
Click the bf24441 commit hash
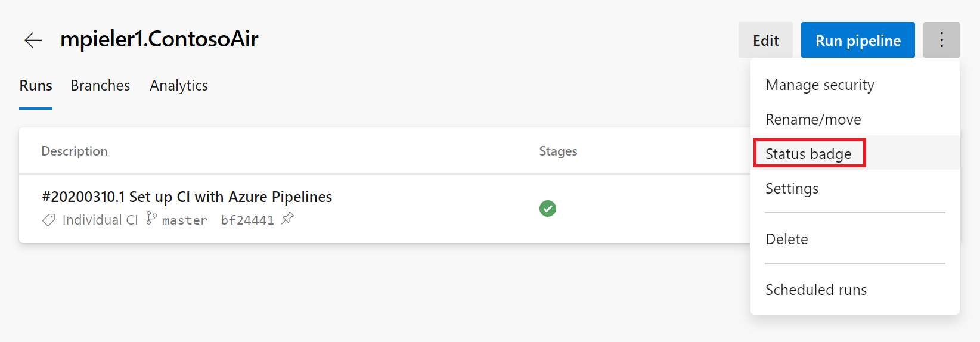(x=247, y=220)
